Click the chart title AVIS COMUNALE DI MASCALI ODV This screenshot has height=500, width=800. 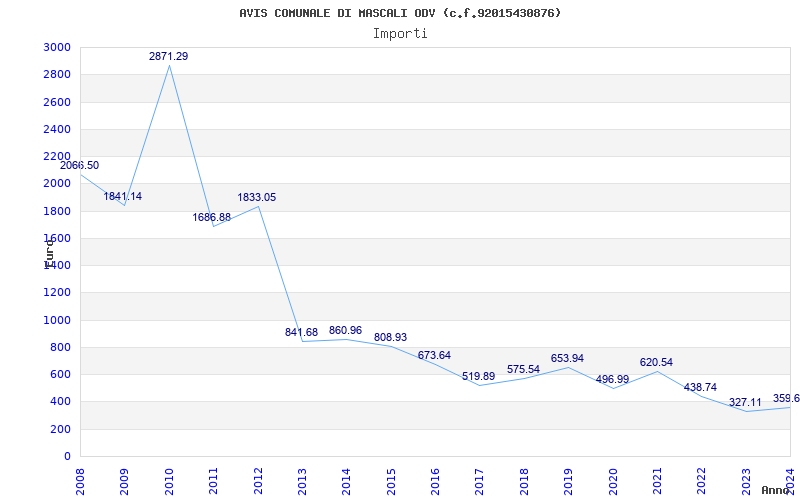[400, 13]
